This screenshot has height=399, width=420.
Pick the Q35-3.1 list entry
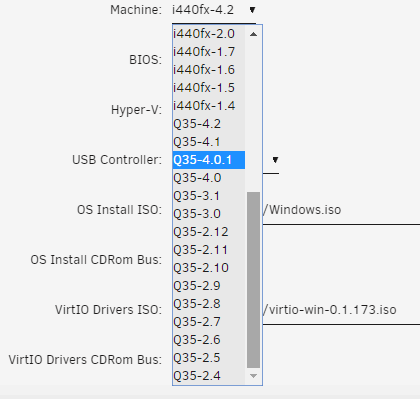coord(209,196)
